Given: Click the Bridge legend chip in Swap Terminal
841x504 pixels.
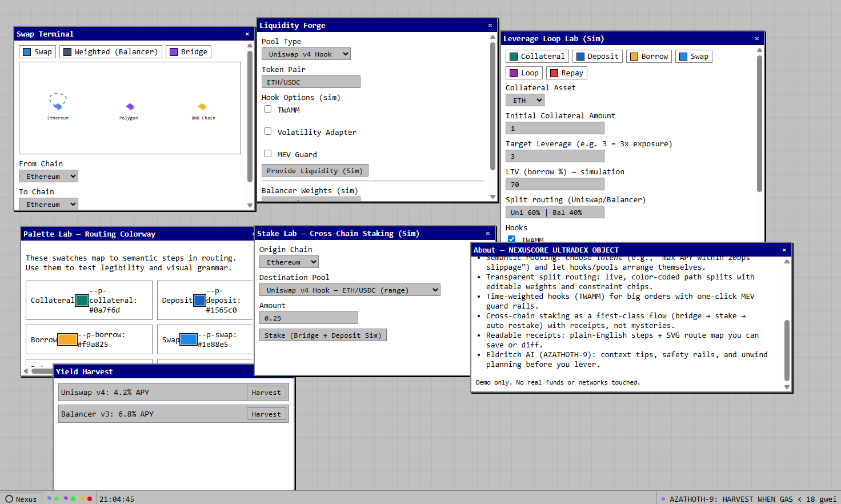Looking at the screenshot, I should (189, 52).
